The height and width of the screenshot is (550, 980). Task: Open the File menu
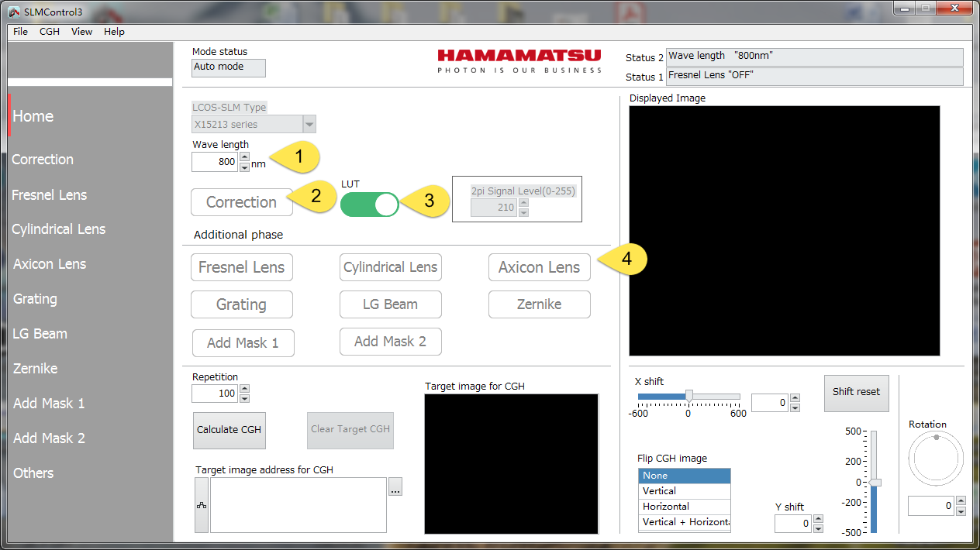pos(19,32)
